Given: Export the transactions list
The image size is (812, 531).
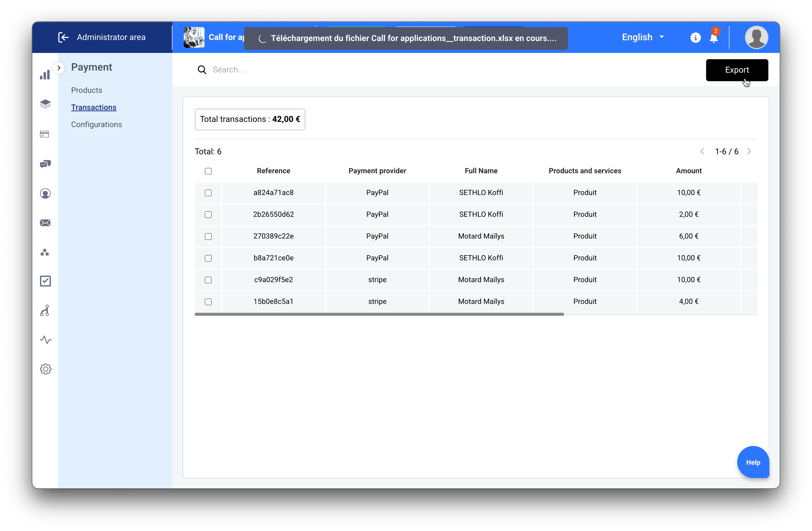Looking at the screenshot, I should [737, 70].
